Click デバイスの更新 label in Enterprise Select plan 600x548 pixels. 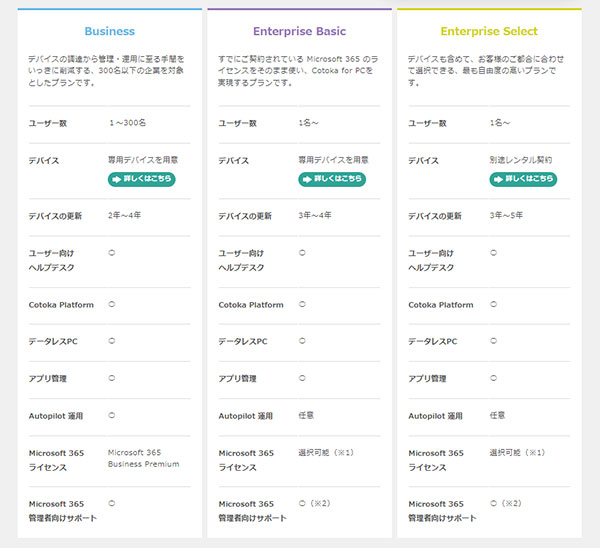point(435,216)
